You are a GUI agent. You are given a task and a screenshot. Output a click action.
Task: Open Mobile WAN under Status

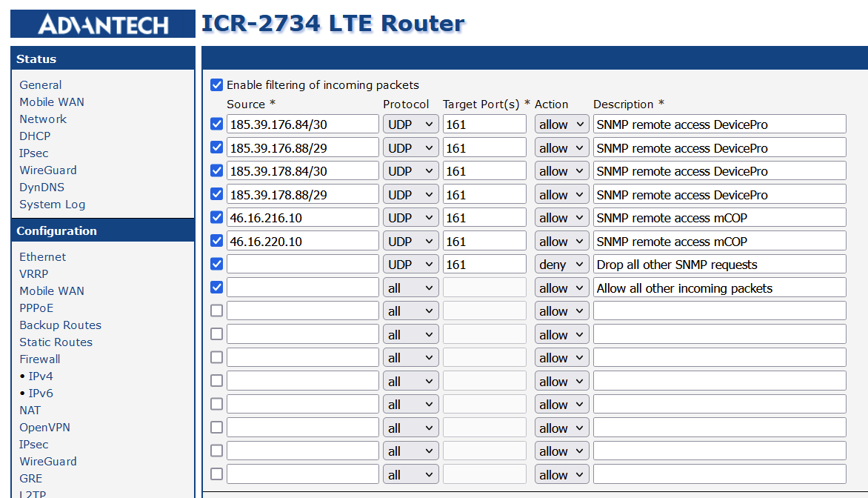(x=52, y=102)
